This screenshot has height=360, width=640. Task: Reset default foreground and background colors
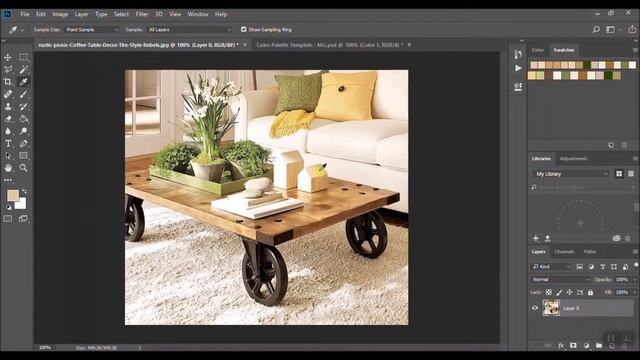click(9, 207)
